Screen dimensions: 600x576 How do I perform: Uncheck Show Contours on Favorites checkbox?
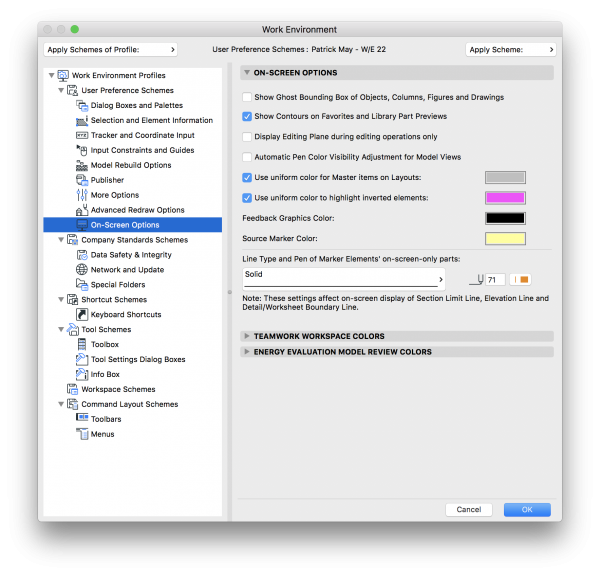point(247,117)
